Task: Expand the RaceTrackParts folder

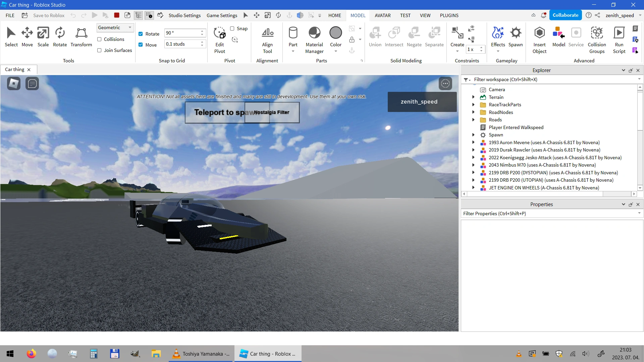Action: pos(473,105)
